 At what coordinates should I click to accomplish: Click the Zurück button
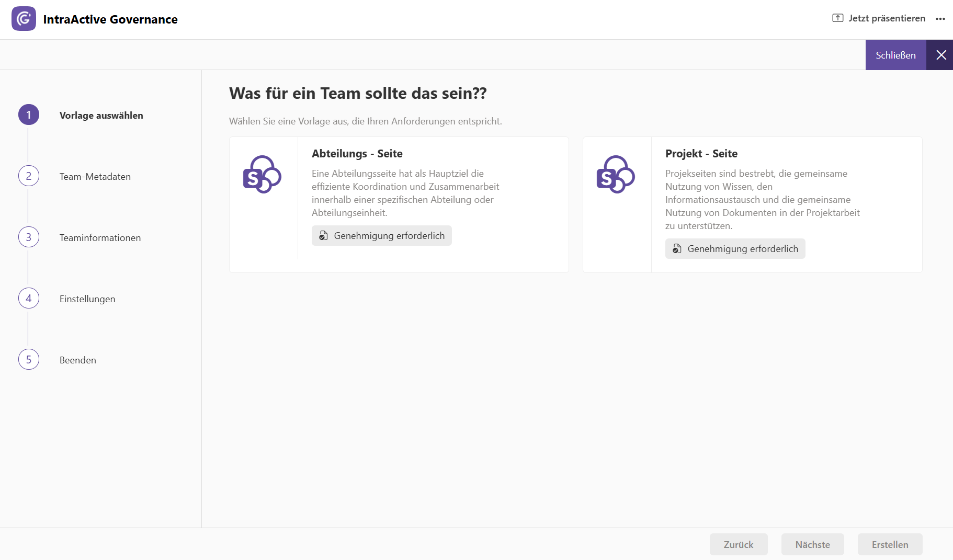(x=739, y=544)
